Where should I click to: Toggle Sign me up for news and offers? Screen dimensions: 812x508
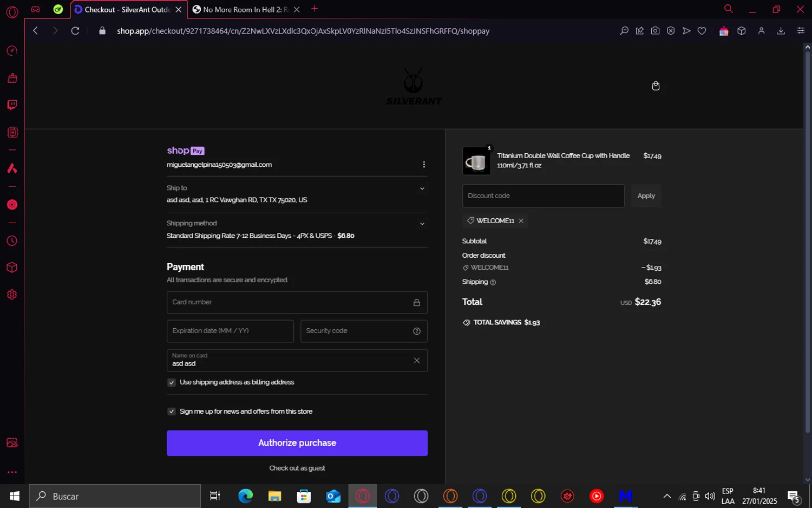click(x=172, y=412)
